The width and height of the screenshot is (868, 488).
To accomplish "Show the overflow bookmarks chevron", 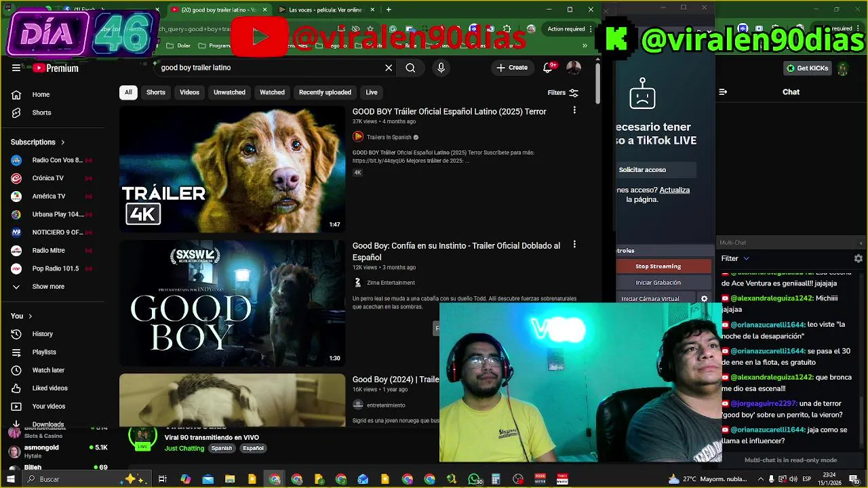I will (585, 46).
